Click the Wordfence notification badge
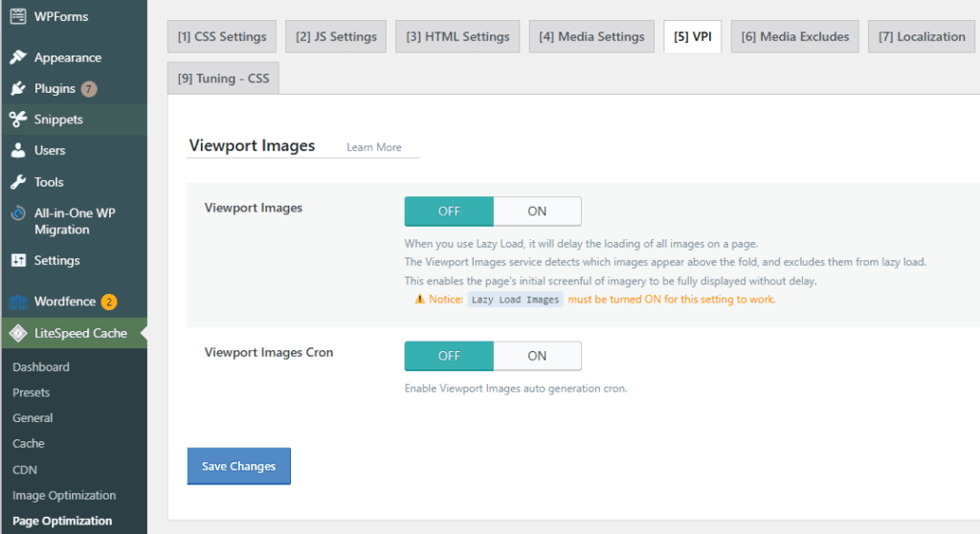 [x=109, y=302]
